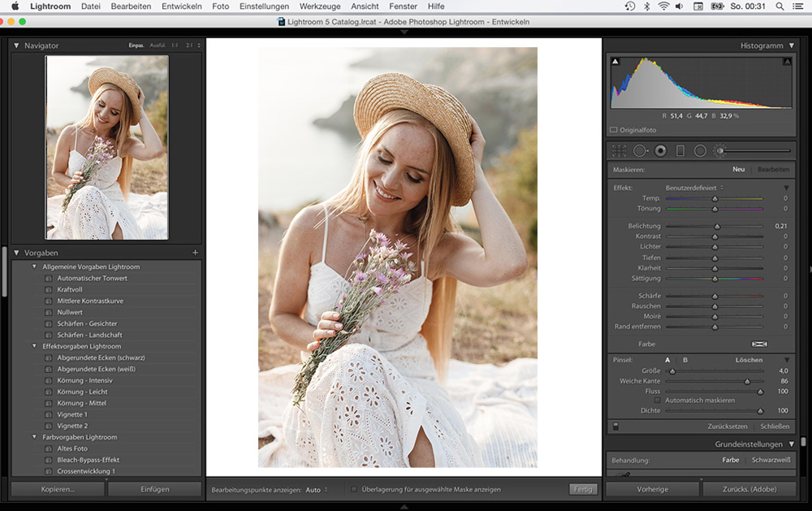This screenshot has width=812, height=511.
Task: Collapse the Vorgaben panel
Action: (x=16, y=253)
